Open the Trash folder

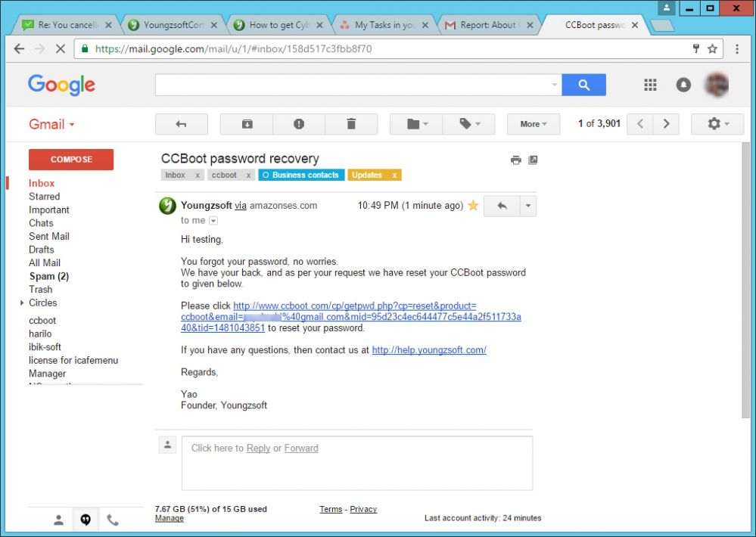pyautogui.click(x=41, y=289)
